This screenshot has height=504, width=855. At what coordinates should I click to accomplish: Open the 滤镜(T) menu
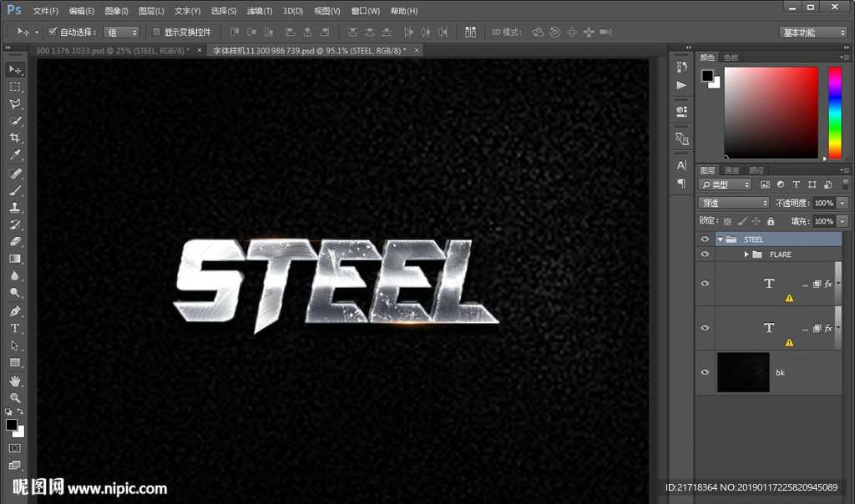coord(260,11)
